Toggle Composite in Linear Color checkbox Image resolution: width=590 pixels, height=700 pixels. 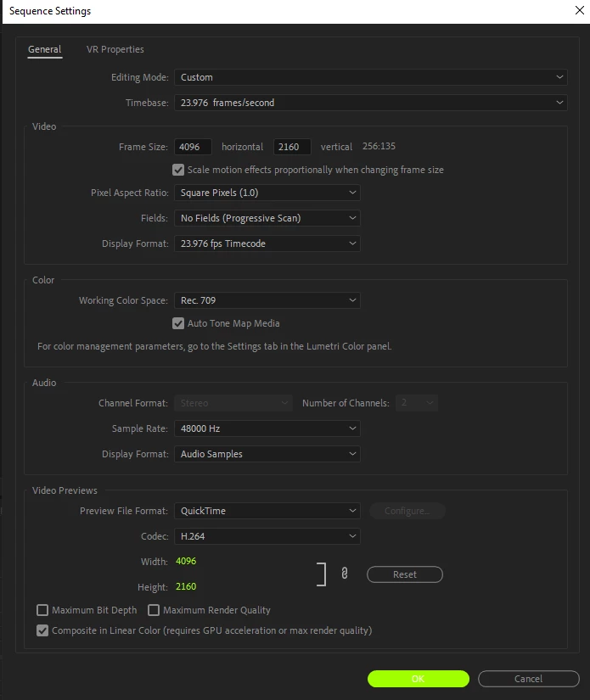[x=42, y=630]
